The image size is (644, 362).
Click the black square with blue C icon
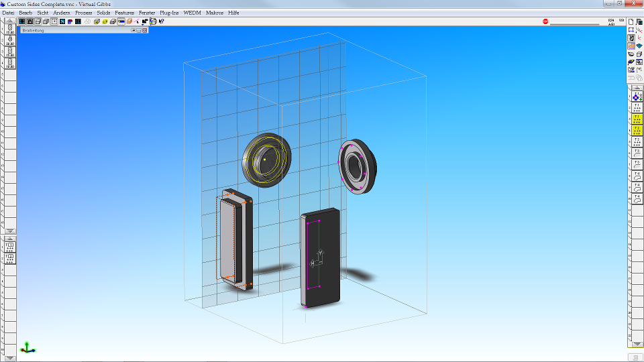(x=78, y=21)
